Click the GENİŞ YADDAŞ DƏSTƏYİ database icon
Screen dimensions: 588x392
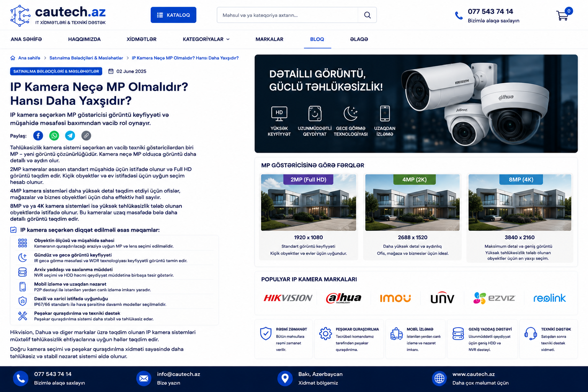point(458,333)
